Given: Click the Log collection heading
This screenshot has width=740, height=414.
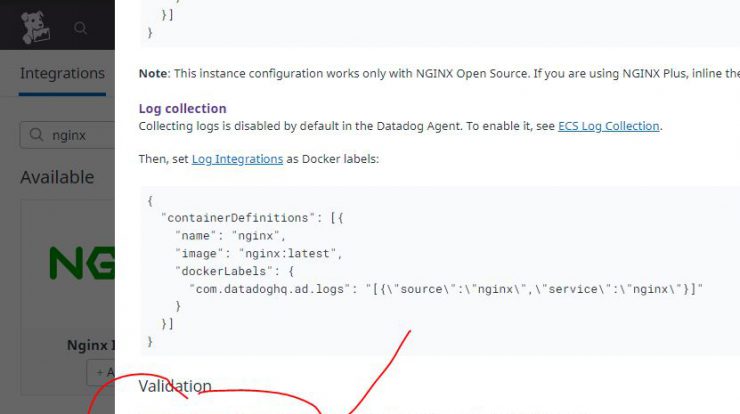Looking at the screenshot, I should (x=182, y=109).
